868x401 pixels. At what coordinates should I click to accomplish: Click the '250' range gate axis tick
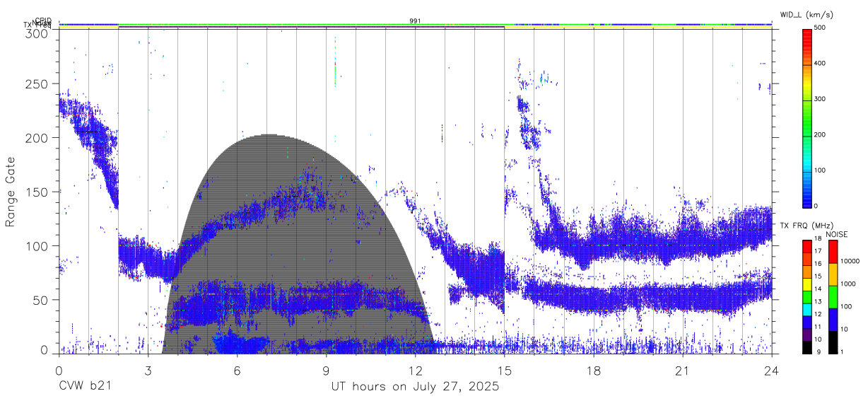click(x=37, y=83)
